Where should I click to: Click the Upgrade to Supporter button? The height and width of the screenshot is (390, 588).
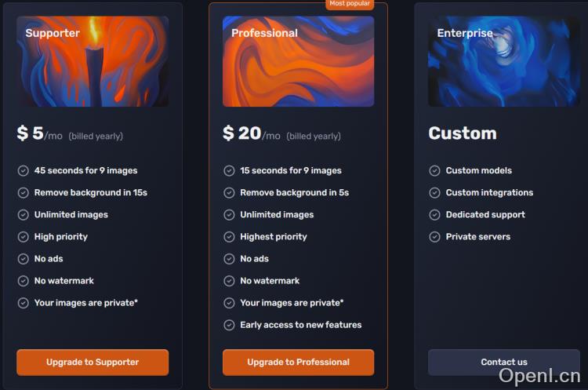tap(93, 363)
